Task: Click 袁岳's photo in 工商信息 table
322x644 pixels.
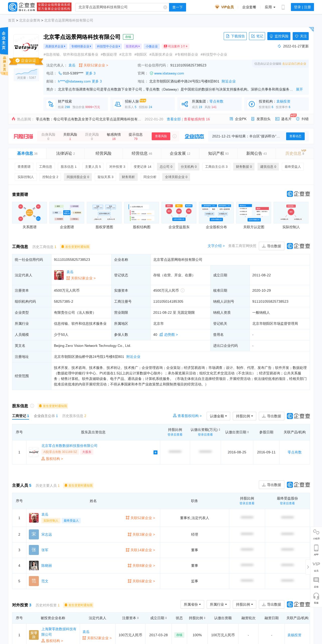Action: pos(59,275)
